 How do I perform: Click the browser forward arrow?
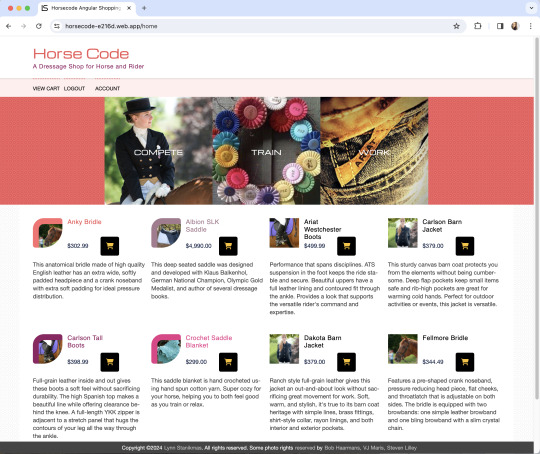click(23, 26)
